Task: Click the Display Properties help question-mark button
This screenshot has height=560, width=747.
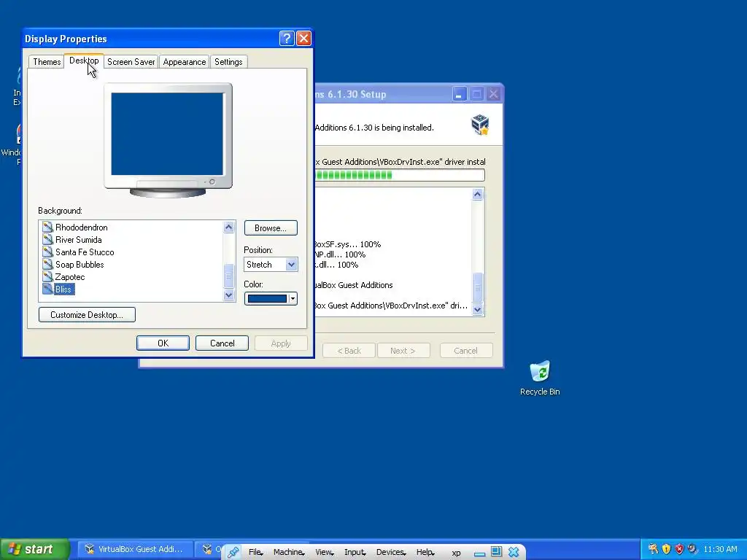Action: (x=286, y=38)
